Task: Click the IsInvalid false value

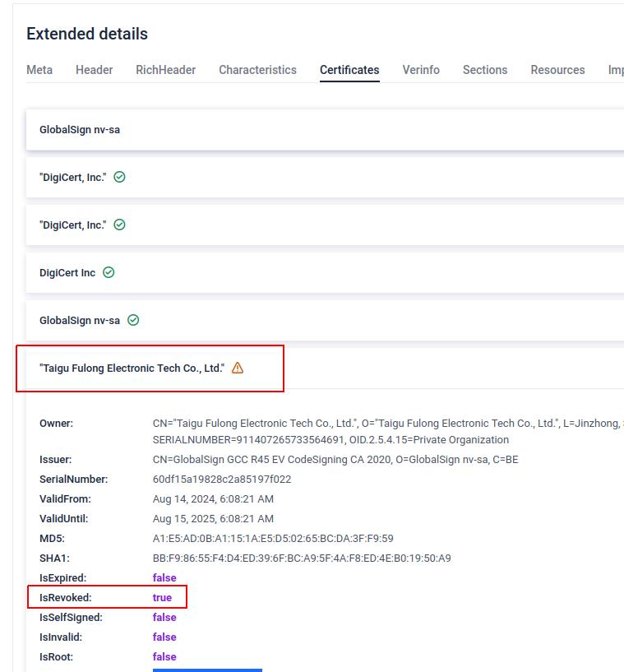Action: pyautogui.click(x=164, y=637)
